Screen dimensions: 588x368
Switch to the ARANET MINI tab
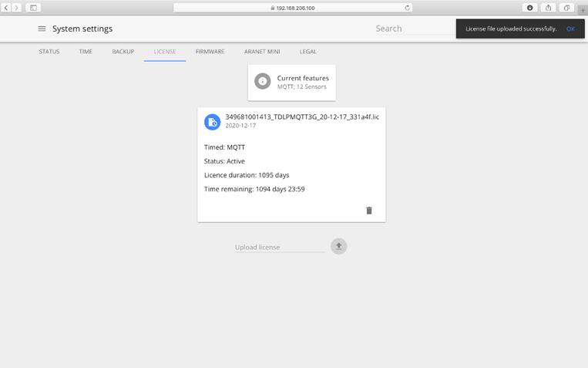[262, 52]
